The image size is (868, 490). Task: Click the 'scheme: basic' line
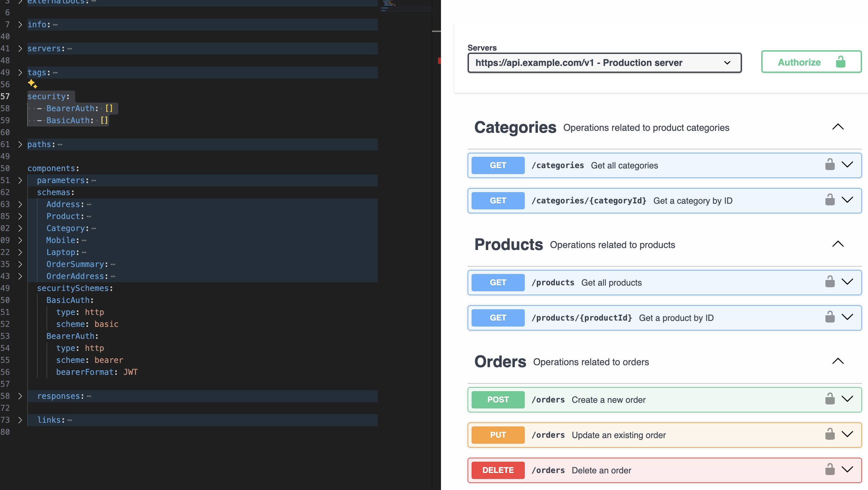coord(87,324)
